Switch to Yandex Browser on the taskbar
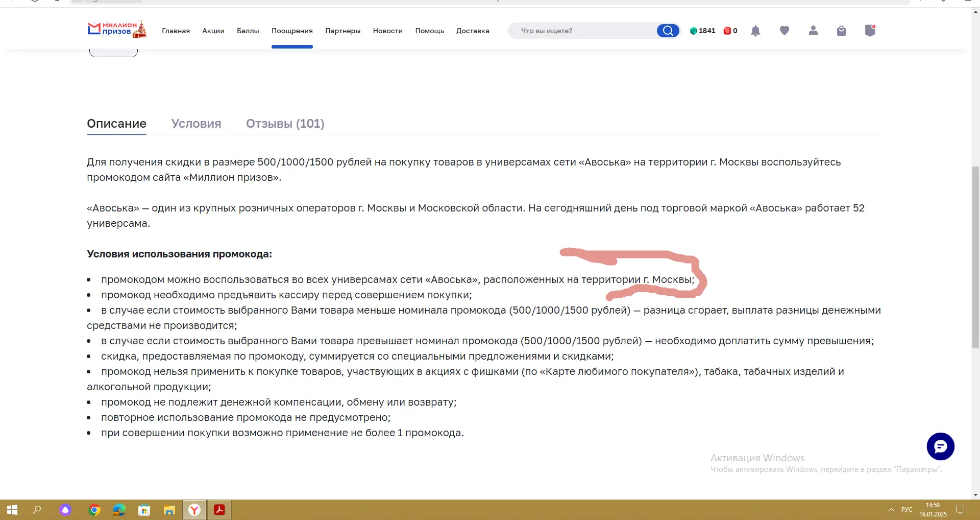Image resolution: width=980 pixels, height=520 pixels. tap(194, 510)
